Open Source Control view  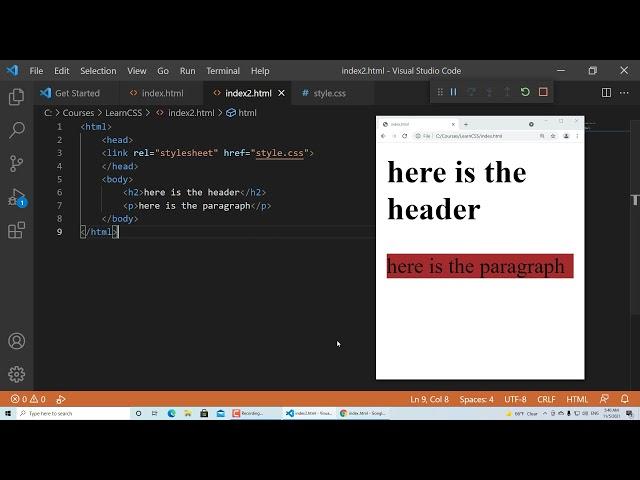pyautogui.click(x=16, y=164)
